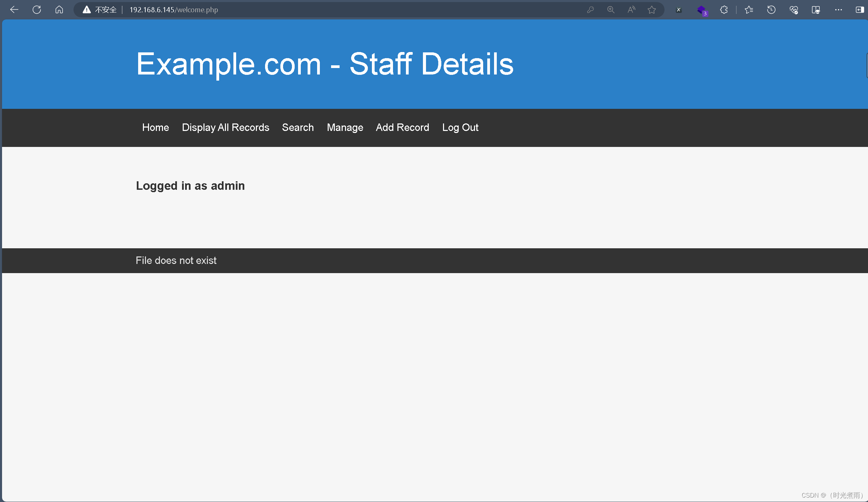Viewport: 868px width, 502px height.
Task: Click Add Record navigation button
Action: pos(402,127)
